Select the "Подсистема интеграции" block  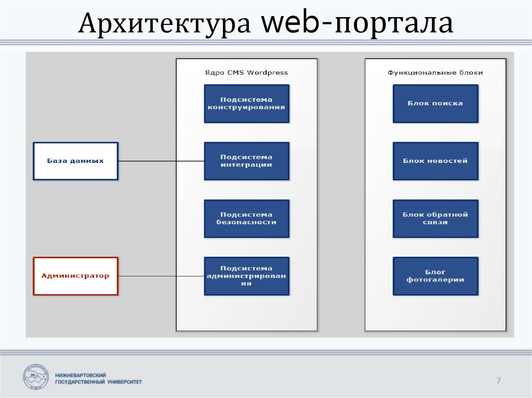[247, 161]
